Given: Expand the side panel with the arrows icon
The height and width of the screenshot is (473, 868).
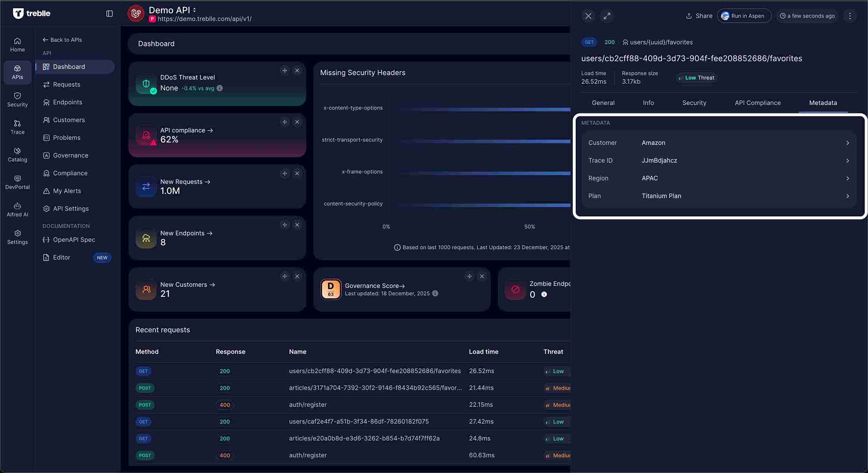Looking at the screenshot, I should 607,16.
